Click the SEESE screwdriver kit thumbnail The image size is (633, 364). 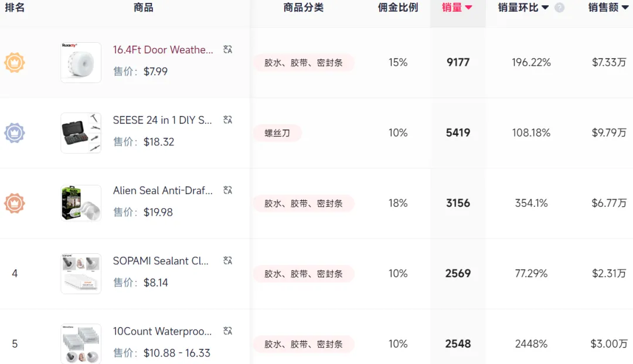tap(81, 133)
